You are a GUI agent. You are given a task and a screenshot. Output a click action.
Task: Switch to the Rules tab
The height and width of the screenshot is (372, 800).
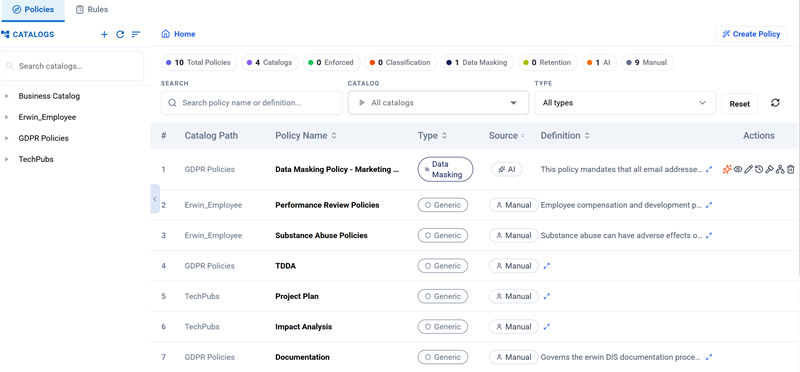92,10
